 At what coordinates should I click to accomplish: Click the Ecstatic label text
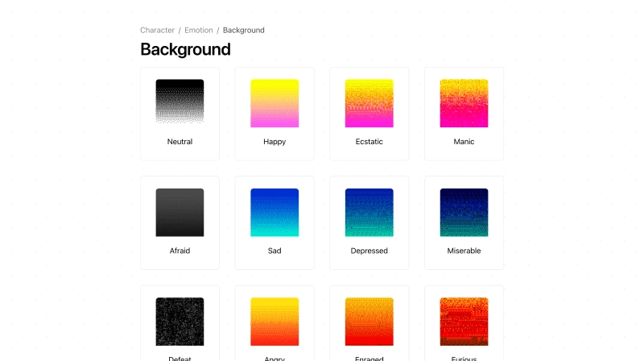pos(369,142)
